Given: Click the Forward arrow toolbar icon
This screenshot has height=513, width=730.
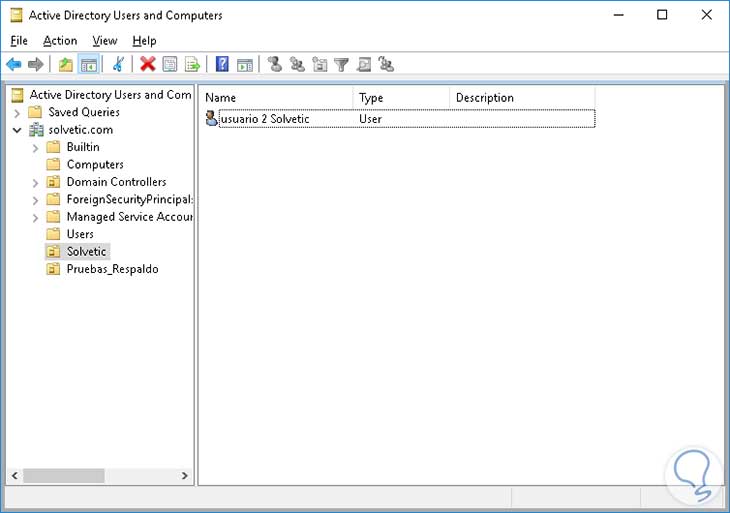Looking at the screenshot, I should [x=36, y=64].
